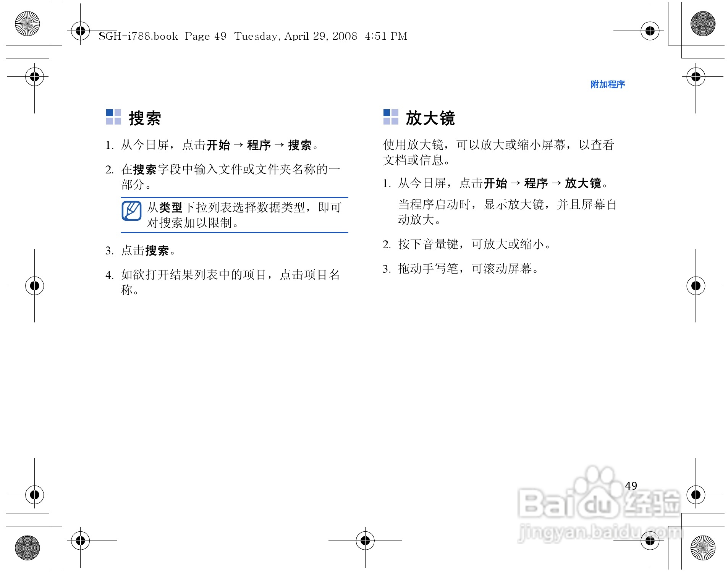
Task: Click step 3 text 点击搜索
Action: tap(141, 251)
